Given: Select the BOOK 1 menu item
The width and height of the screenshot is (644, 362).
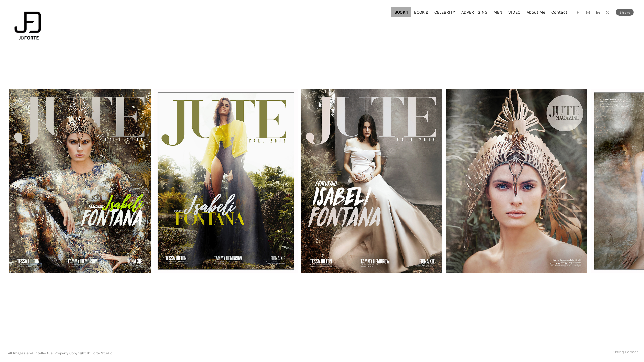Looking at the screenshot, I should 401,12.
